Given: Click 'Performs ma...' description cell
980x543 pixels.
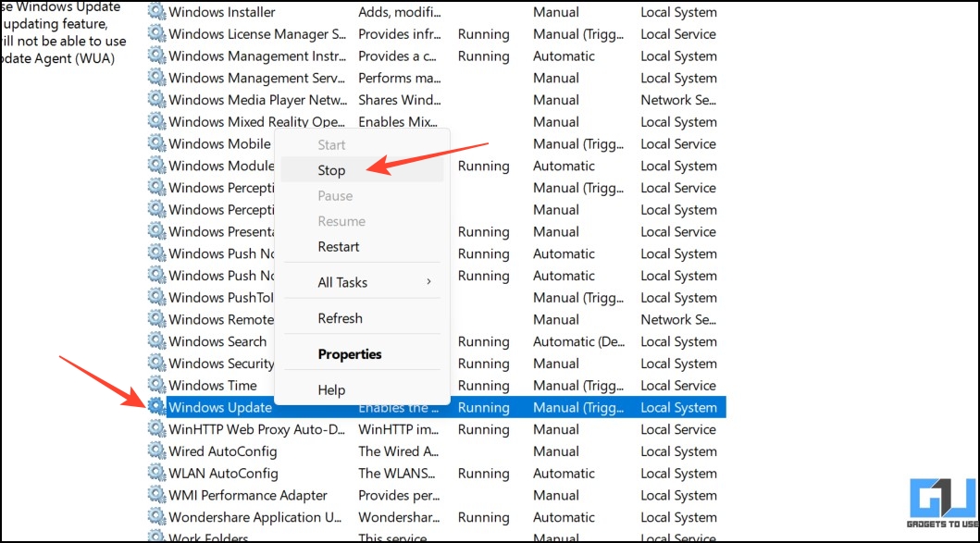Looking at the screenshot, I should (x=400, y=78).
